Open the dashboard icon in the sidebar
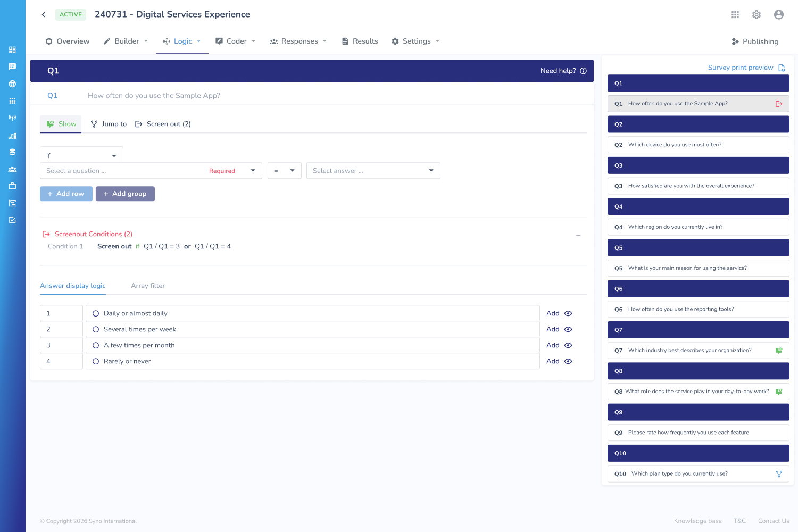The image size is (798, 532). tap(12, 50)
